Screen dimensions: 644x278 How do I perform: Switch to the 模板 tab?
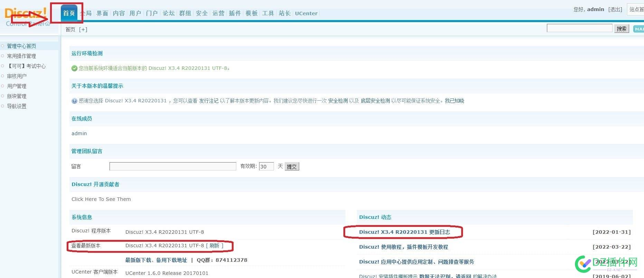(252, 13)
